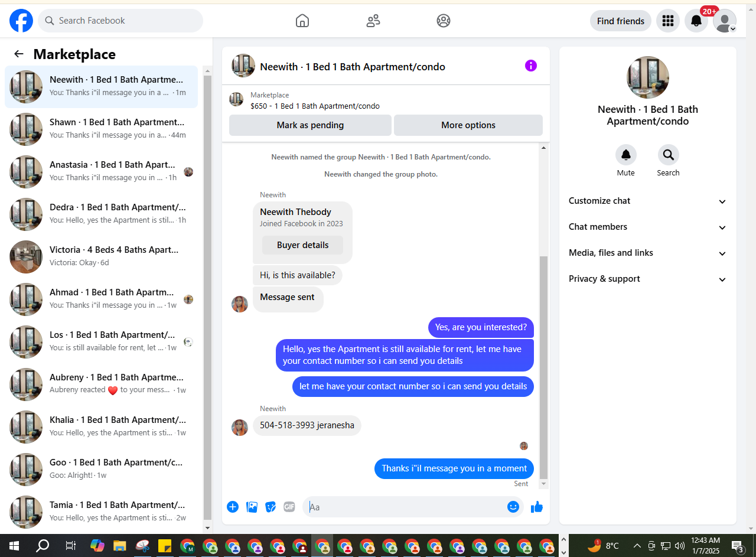Click Find friends button
This screenshot has height=557, width=756.
pos(621,21)
